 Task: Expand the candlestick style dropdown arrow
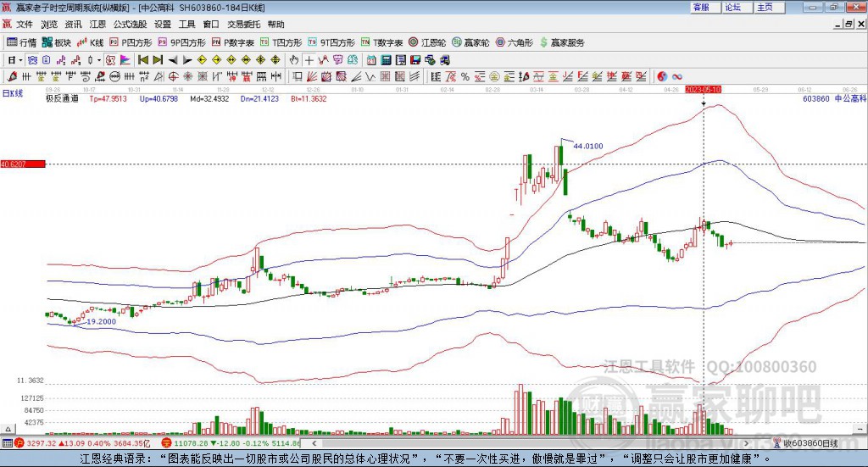(x=99, y=60)
